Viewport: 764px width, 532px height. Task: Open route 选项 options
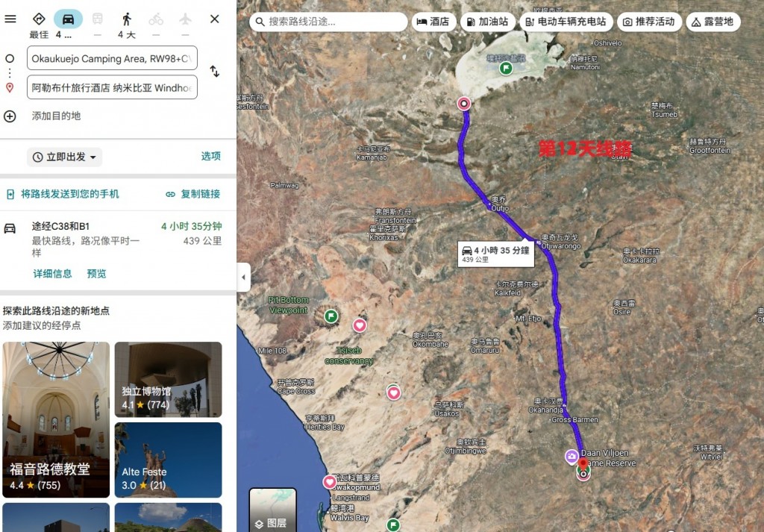(x=211, y=156)
